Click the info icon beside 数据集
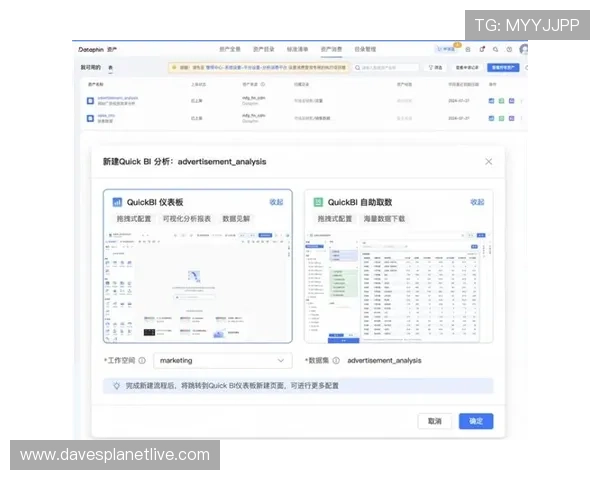The height and width of the screenshot is (480, 600). pyautogui.click(x=336, y=361)
